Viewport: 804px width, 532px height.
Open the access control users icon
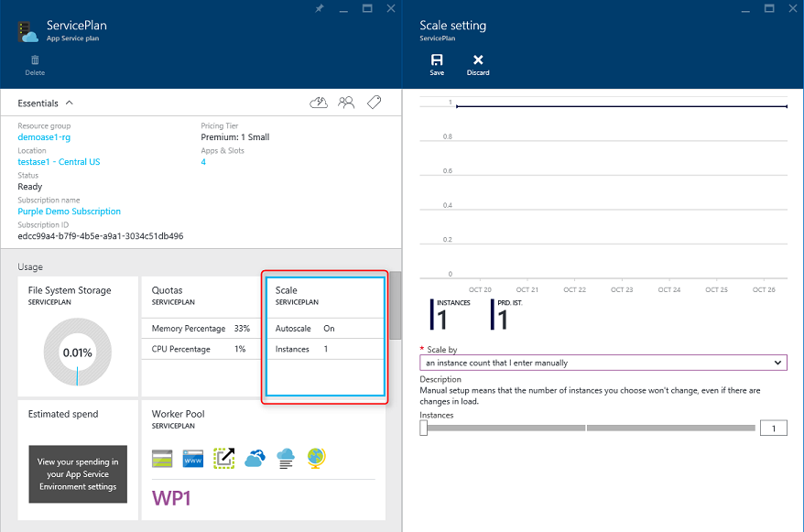pyautogui.click(x=346, y=103)
